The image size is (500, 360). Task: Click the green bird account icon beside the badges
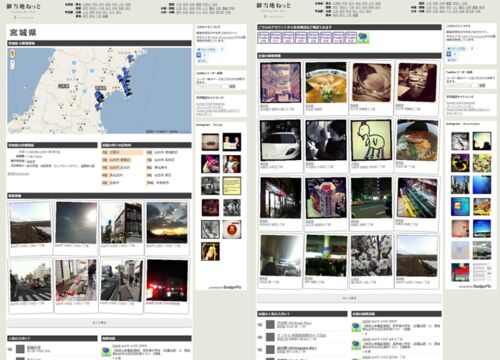[363, 38]
